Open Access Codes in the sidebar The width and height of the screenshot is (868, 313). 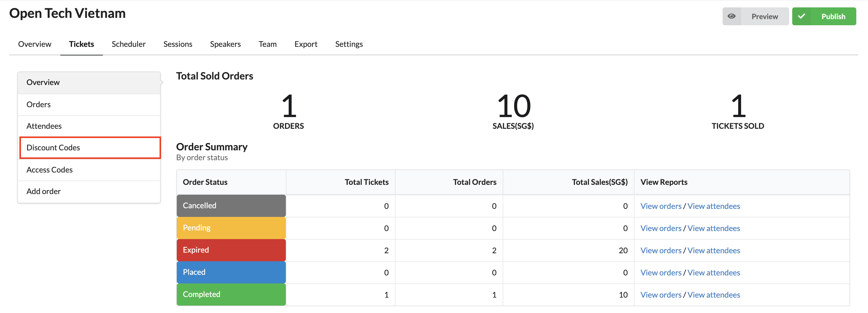click(x=89, y=170)
